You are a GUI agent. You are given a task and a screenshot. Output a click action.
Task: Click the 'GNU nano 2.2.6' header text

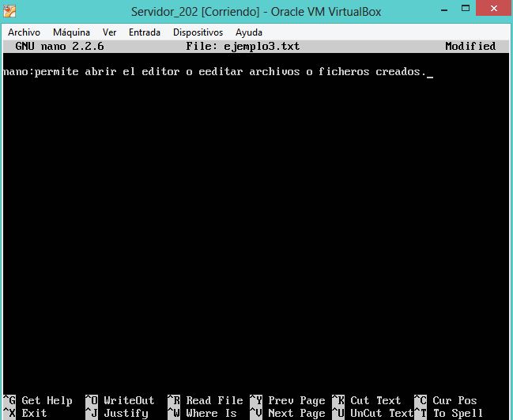pyautogui.click(x=59, y=46)
